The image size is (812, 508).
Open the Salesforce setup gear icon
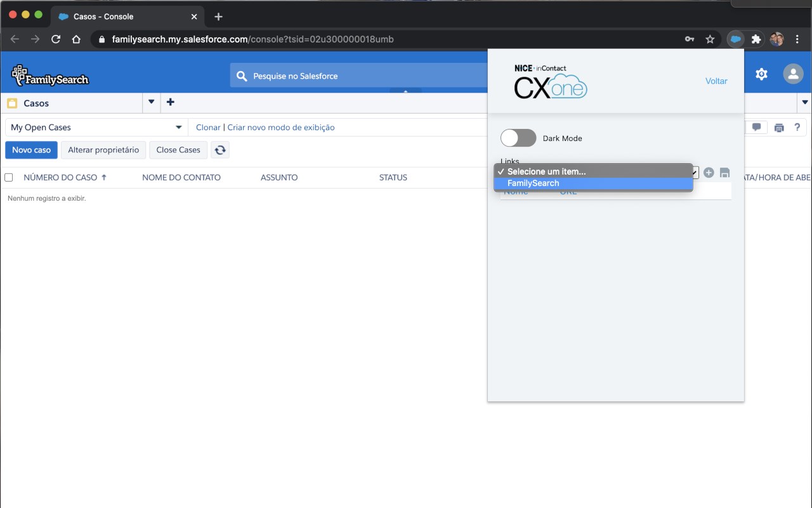click(x=761, y=74)
